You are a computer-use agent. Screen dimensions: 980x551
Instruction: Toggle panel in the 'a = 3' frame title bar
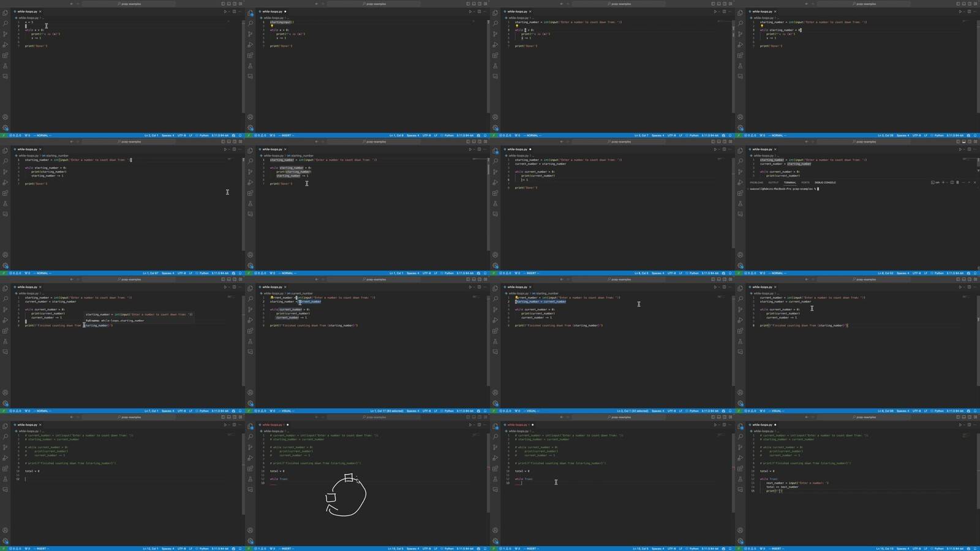pyautogui.click(x=228, y=4)
